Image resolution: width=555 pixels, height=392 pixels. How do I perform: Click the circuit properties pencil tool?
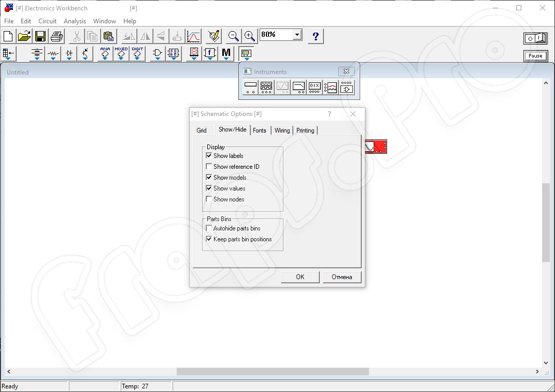(212, 35)
